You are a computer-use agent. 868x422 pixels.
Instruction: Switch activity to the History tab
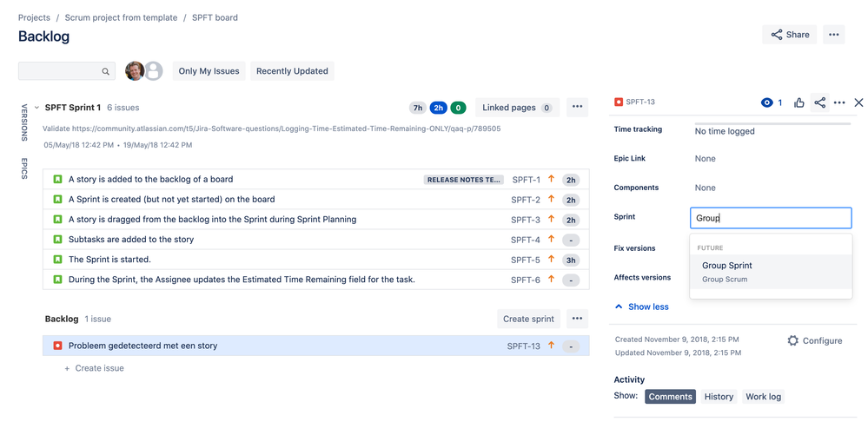719,397
